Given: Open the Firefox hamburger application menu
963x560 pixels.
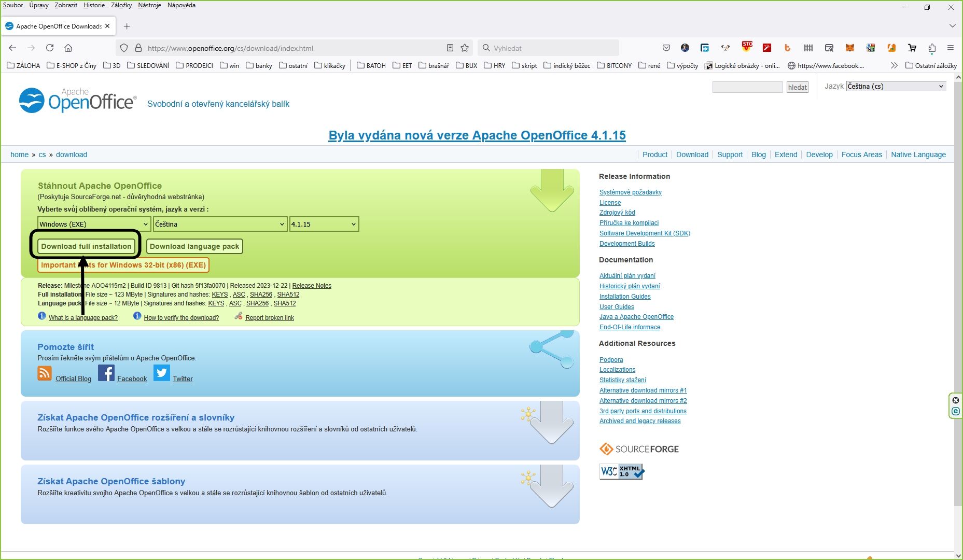Looking at the screenshot, I should 951,48.
